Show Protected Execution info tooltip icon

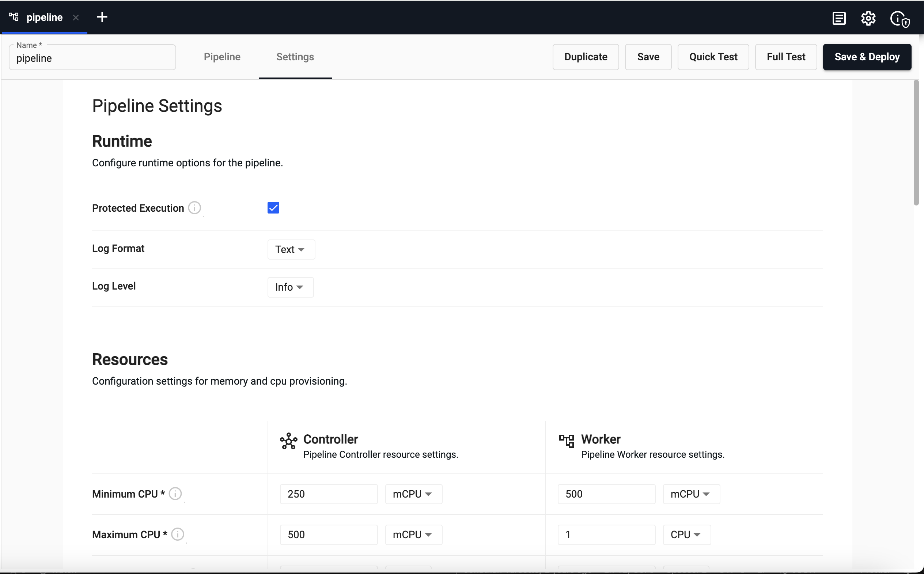[x=195, y=208]
